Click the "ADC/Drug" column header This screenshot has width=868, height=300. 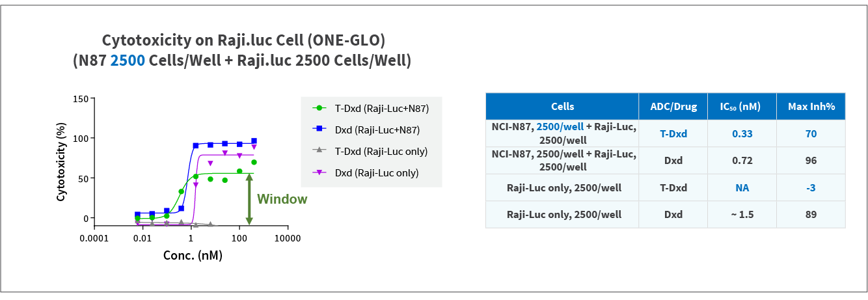click(673, 107)
